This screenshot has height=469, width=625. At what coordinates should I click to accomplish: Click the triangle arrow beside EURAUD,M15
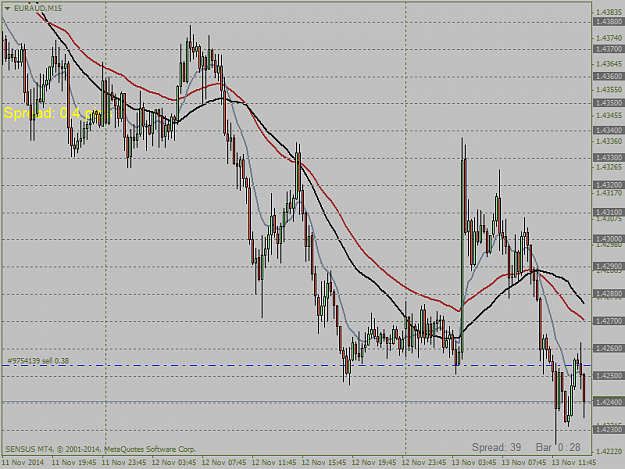[7, 8]
